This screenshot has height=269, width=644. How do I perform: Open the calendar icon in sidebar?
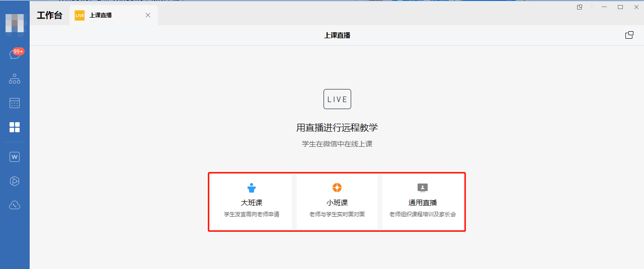tap(15, 103)
